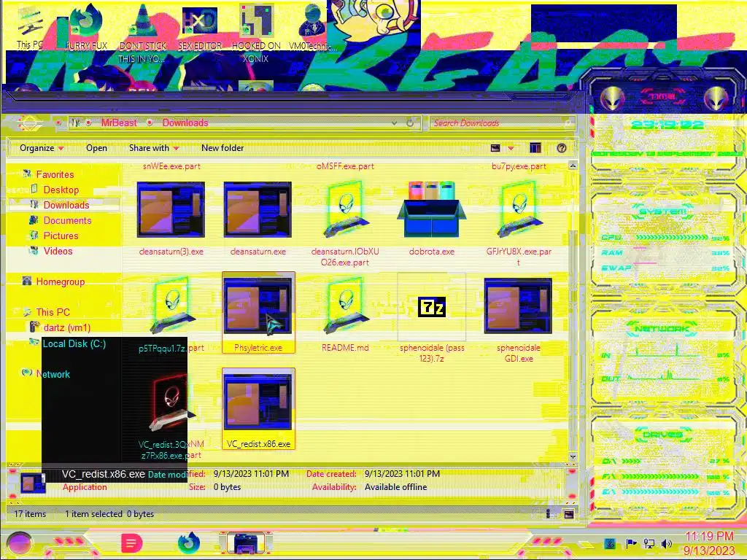The image size is (747, 560).
Task: Select Homegroup in navigation pane
Action: click(60, 281)
